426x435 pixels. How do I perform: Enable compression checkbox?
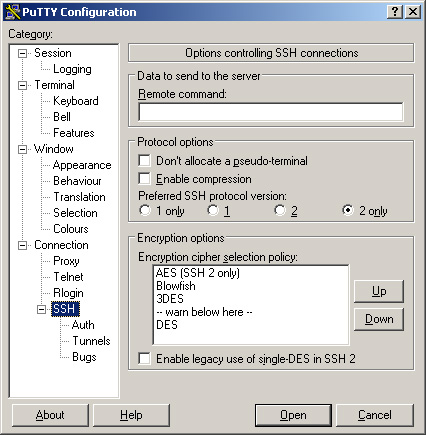tap(144, 178)
